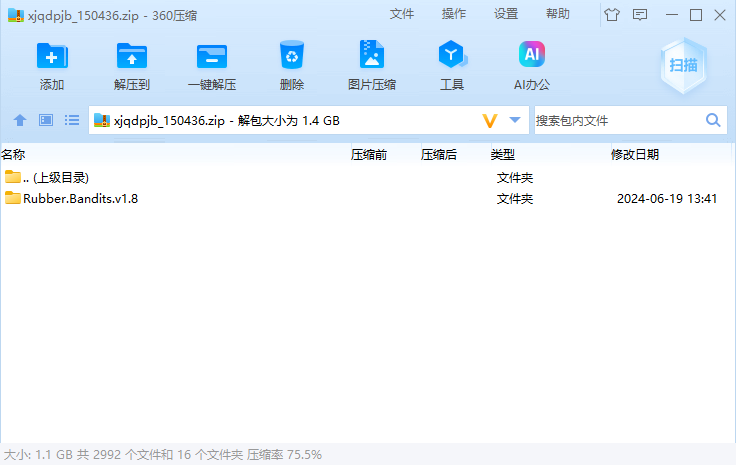
Task: Click the skin (shirt) icon in the title bar
Action: (x=612, y=15)
